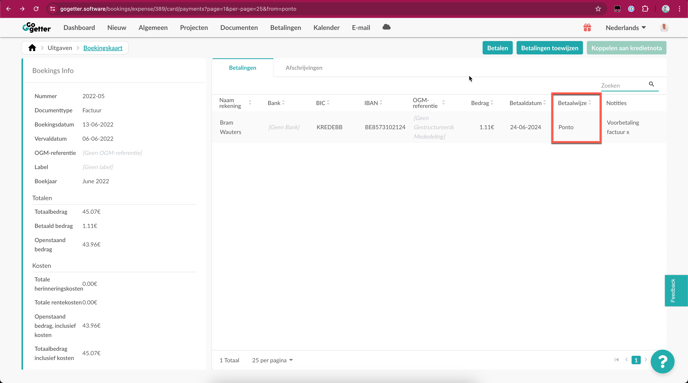Go to next page pagination arrow

tap(645, 360)
